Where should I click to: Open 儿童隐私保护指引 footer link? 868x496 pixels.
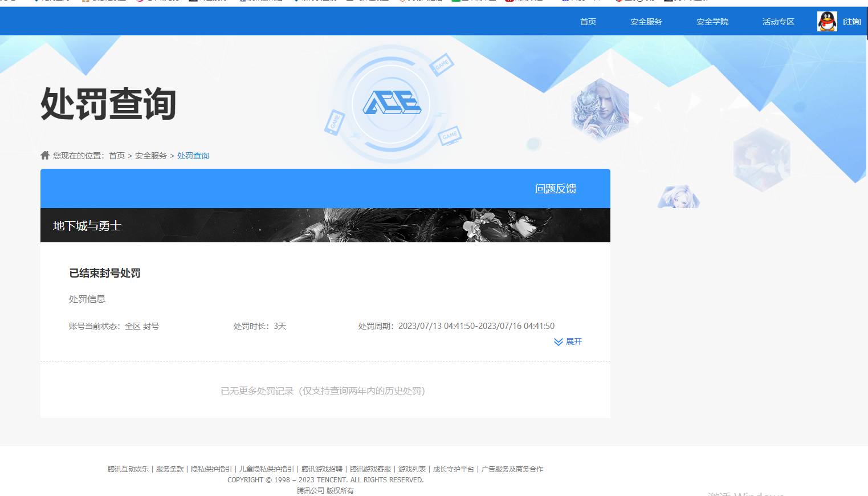267,469
